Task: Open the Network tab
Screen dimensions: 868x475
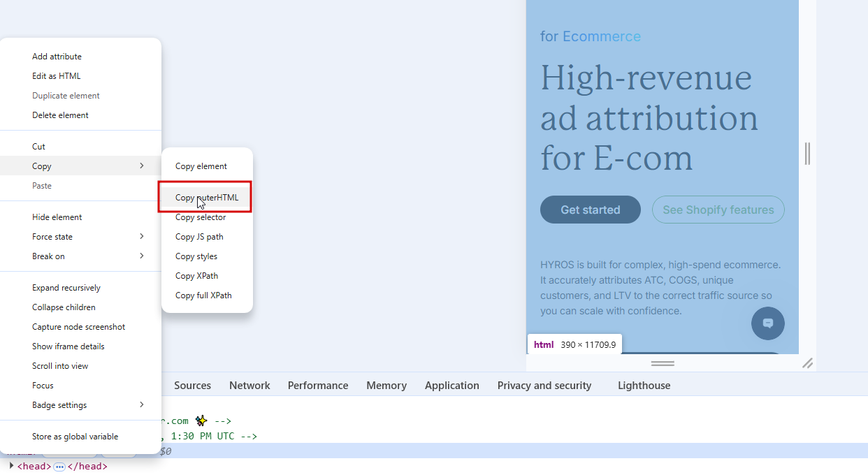Action: pos(249,386)
